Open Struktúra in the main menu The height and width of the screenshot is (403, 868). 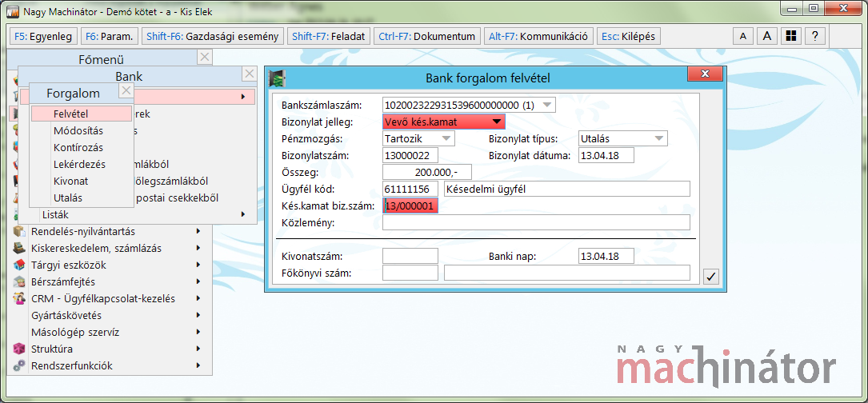coord(108,349)
